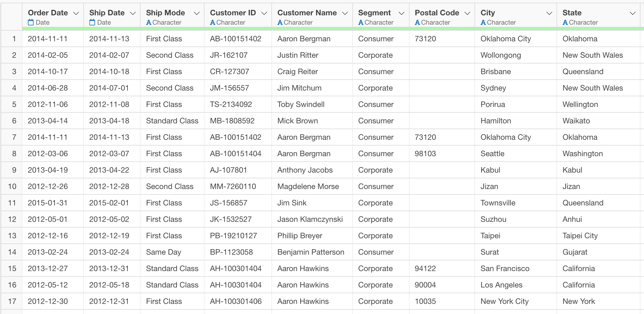Screen dimensions: 644x314
Task: Click the Character type icon under City
Action: [x=483, y=22]
